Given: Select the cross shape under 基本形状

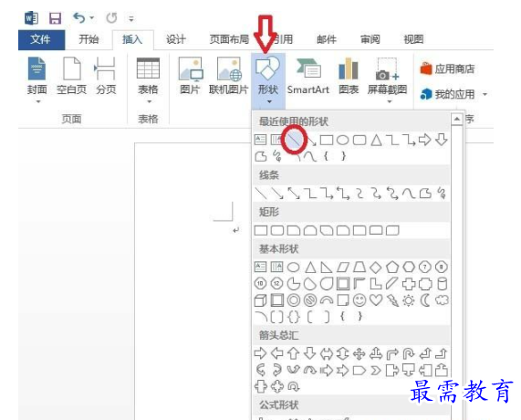Looking at the screenshot, I should tap(409, 284).
